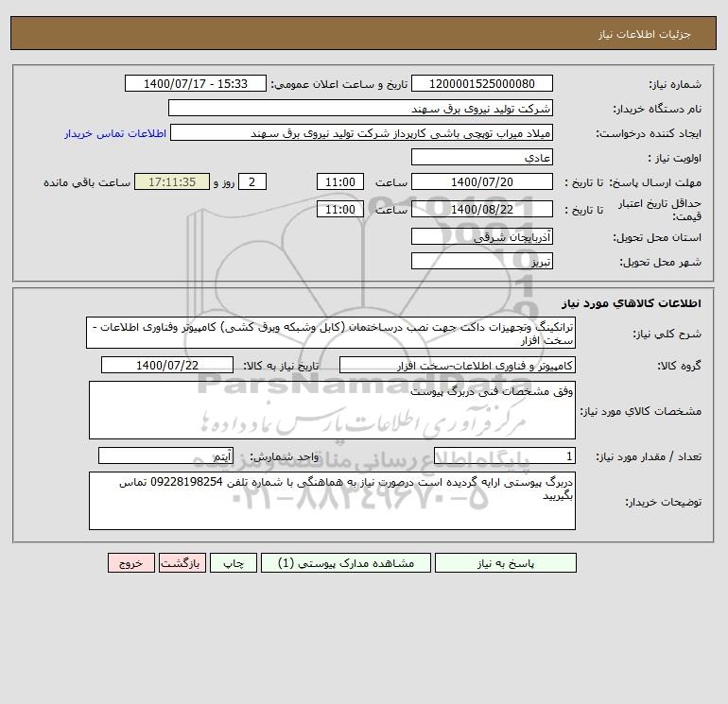Viewport: 728px width, 704px height.
Task: Select the need number field 1200001525000080
Action: pos(482,83)
